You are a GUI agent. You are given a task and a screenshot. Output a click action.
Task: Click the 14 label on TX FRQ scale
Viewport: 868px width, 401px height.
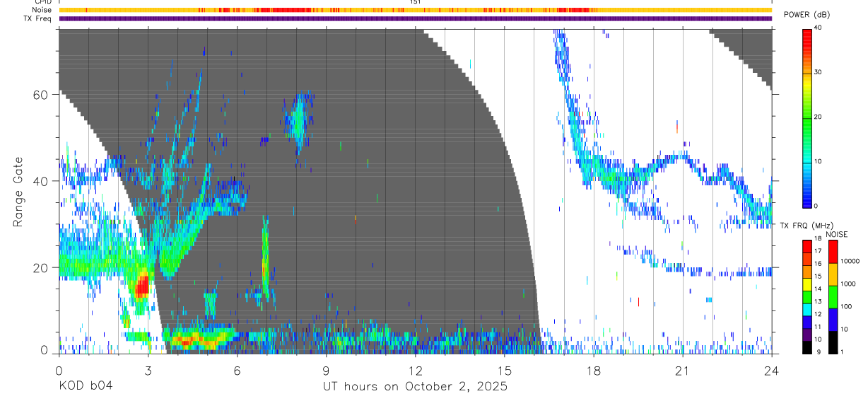click(819, 289)
